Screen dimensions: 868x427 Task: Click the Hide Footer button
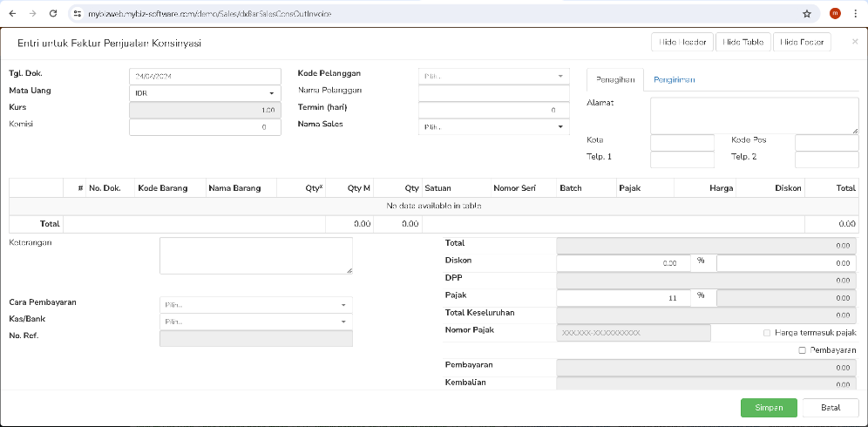pos(802,42)
